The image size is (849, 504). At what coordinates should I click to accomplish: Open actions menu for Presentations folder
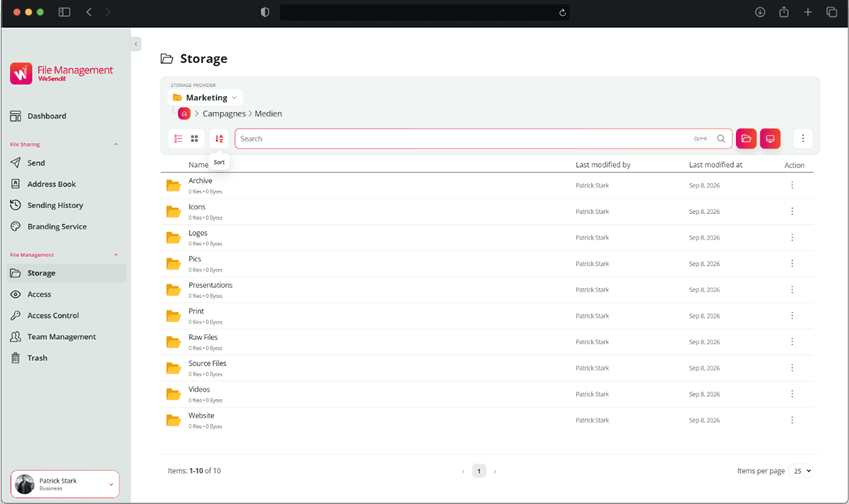click(792, 290)
